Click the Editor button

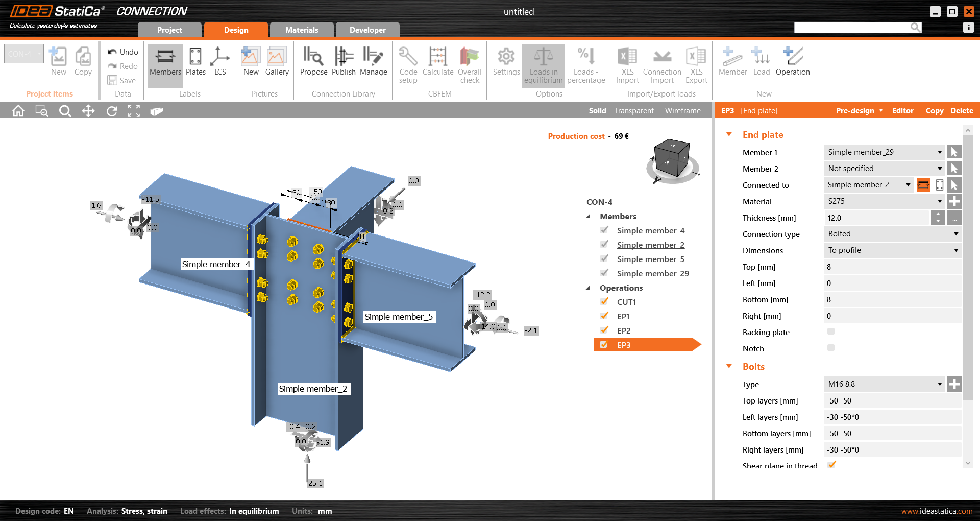(x=902, y=111)
